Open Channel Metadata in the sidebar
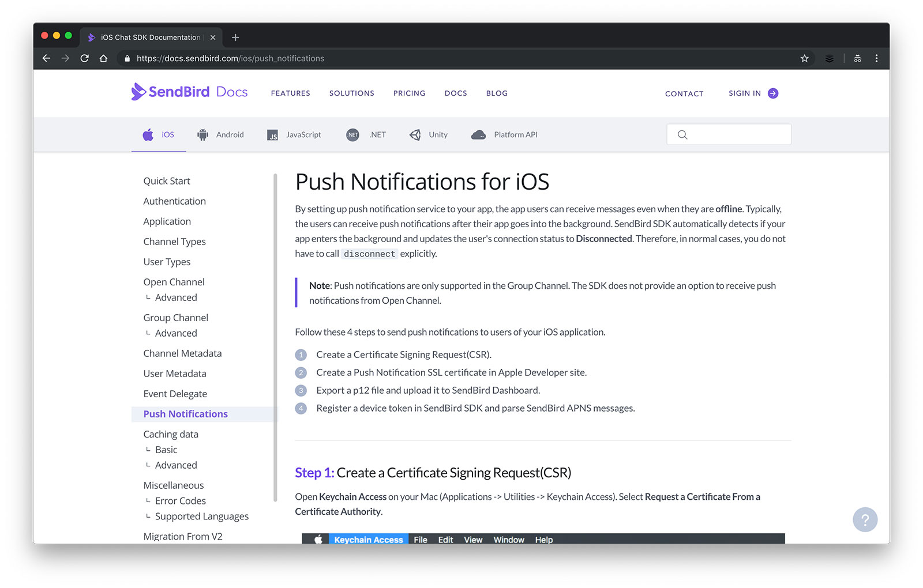Viewport: 923px width, 588px height. coord(182,353)
